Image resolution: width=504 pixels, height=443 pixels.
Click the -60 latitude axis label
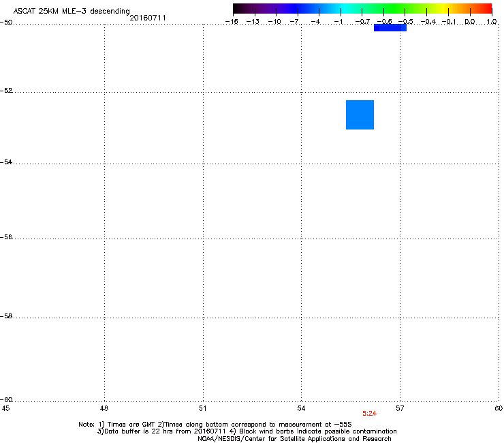point(6,400)
